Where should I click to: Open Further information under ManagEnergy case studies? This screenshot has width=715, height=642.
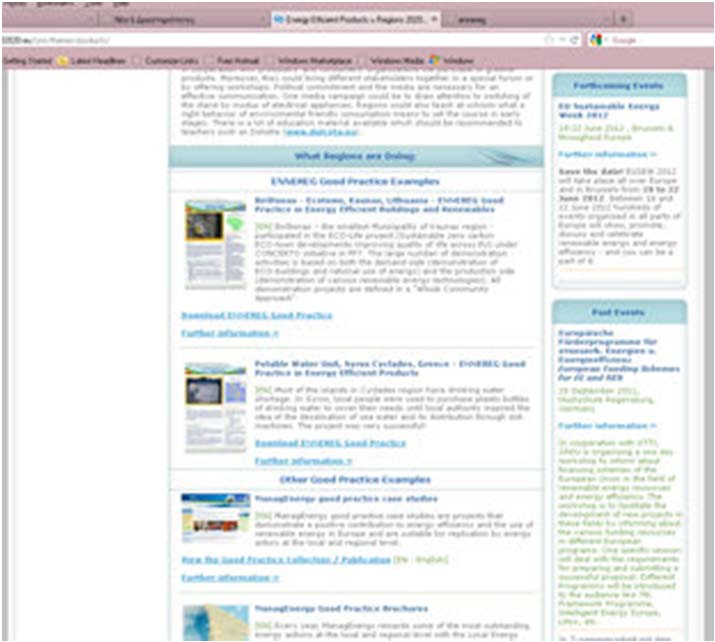point(230,578)
